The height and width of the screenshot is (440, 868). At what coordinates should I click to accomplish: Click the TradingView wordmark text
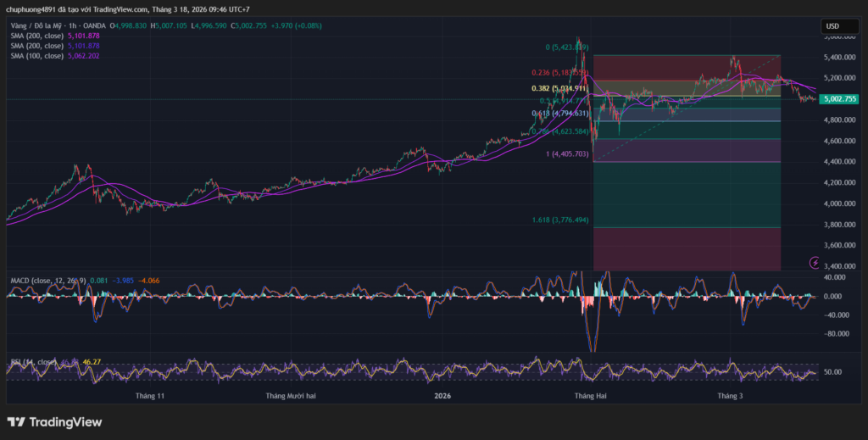(66, 422)
